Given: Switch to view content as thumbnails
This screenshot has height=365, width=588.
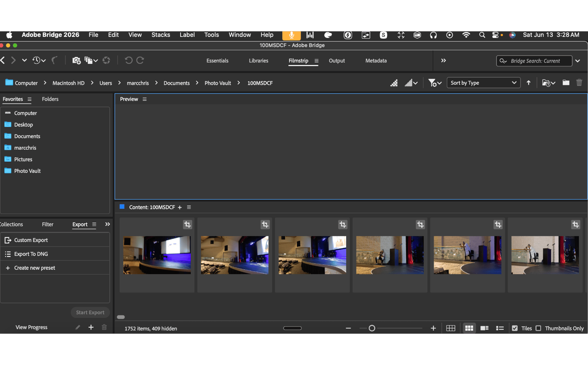Looking at the screenshot, I should click(x=469, y=328).
